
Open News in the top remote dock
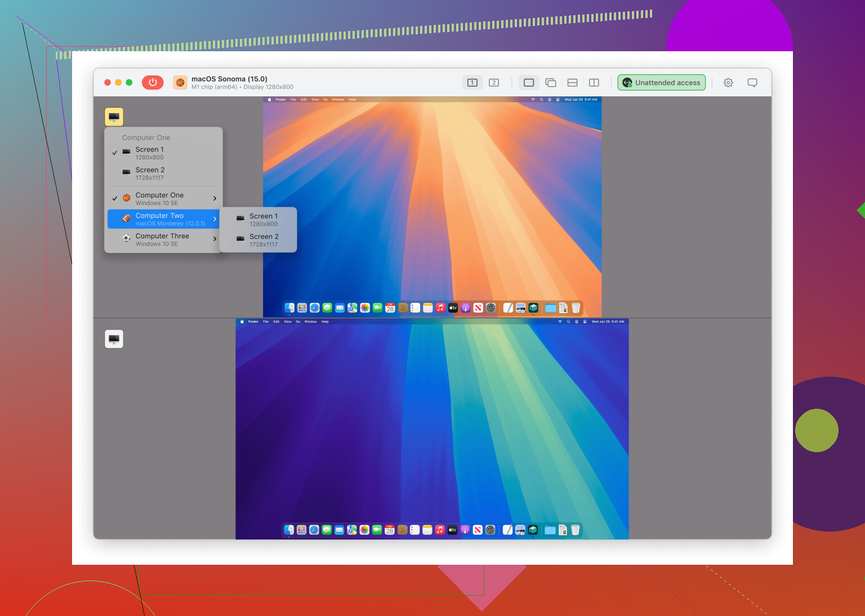[478, 307]
